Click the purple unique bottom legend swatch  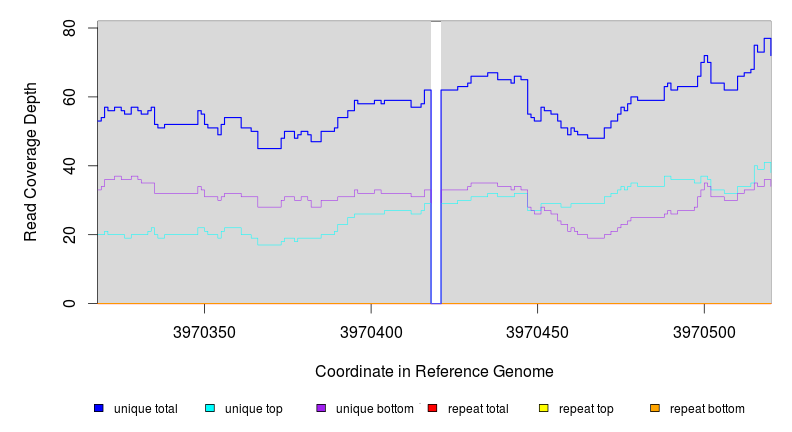pyautogui.click(x=321, y=408)
